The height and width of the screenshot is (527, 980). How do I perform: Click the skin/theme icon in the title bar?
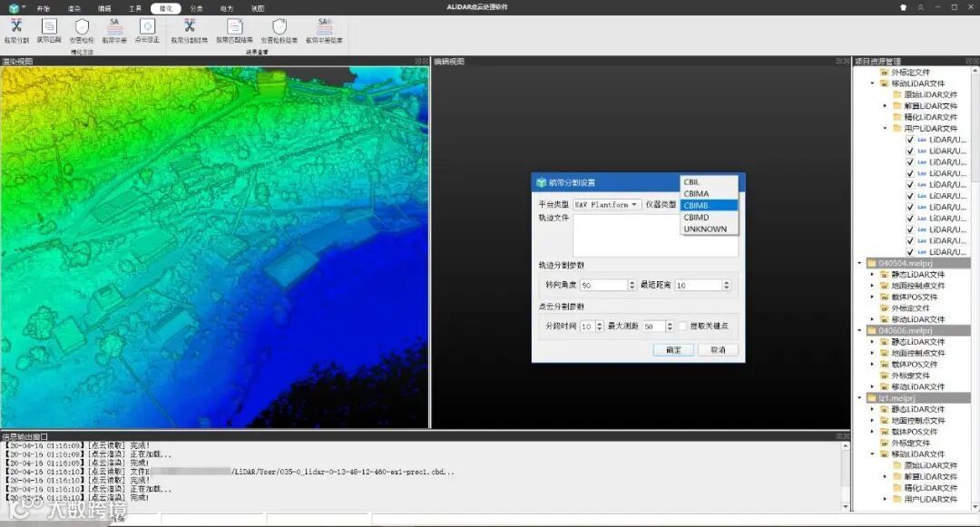point(903,7)
